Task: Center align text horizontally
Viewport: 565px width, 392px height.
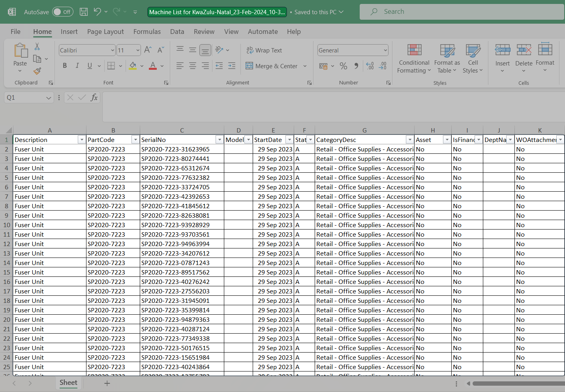Action: [193, 66]
